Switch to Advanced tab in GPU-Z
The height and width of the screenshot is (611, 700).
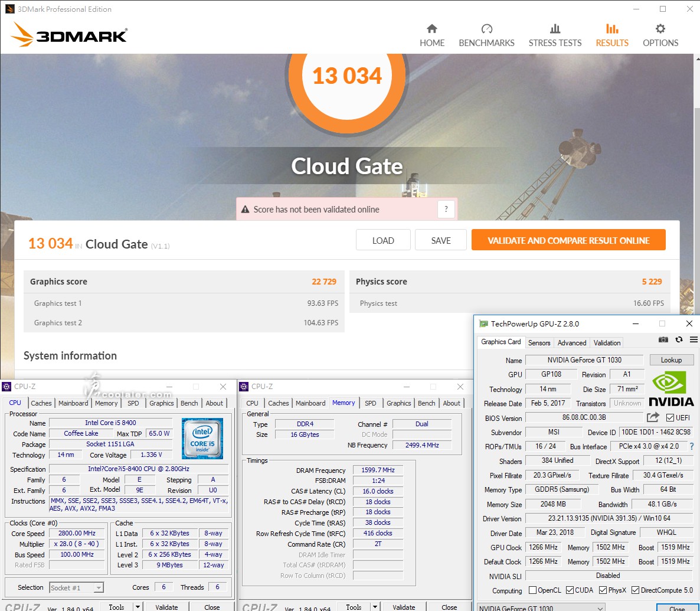(x=571, y=342)
